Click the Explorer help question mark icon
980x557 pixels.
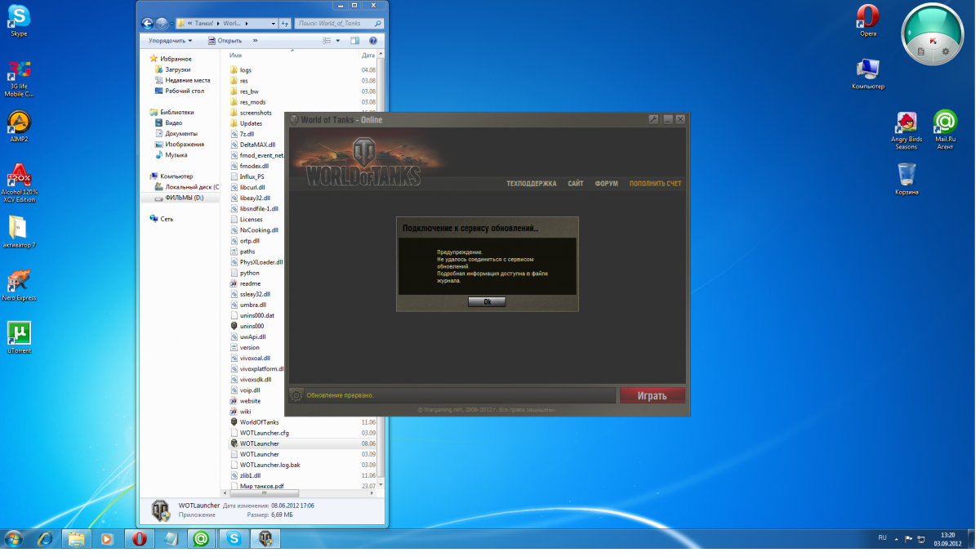pos(373,40)
